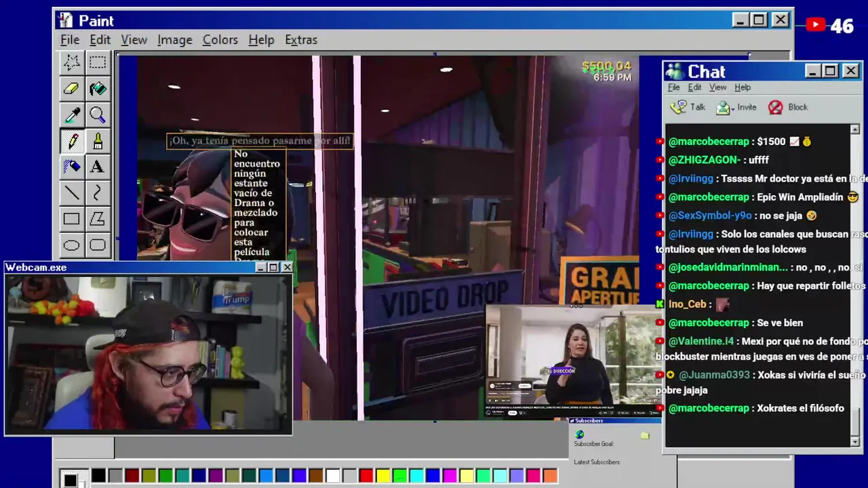This screenshot has width=868, height=488.
Task: Click the Invite label in Chat toolbar
Action: pos(747,107)
